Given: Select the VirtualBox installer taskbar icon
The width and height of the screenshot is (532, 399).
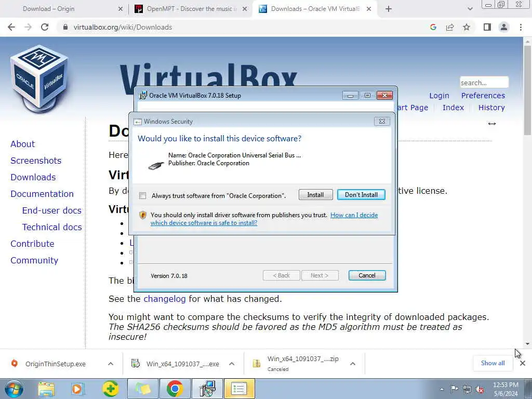Looking at the screenshot, I should 207,389.
